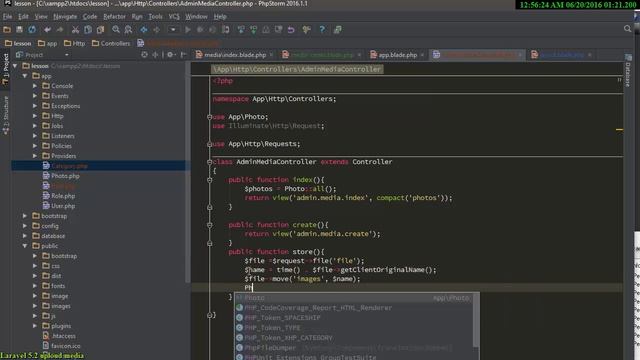Expand the Http folder in tree
The image size is (640, 360).
point(35,116)
